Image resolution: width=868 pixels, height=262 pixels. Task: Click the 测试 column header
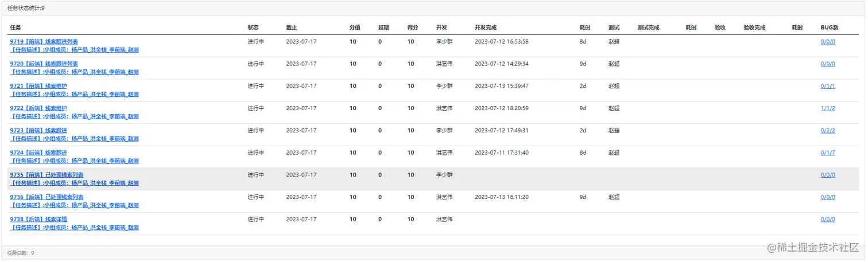tap(614, 28)
